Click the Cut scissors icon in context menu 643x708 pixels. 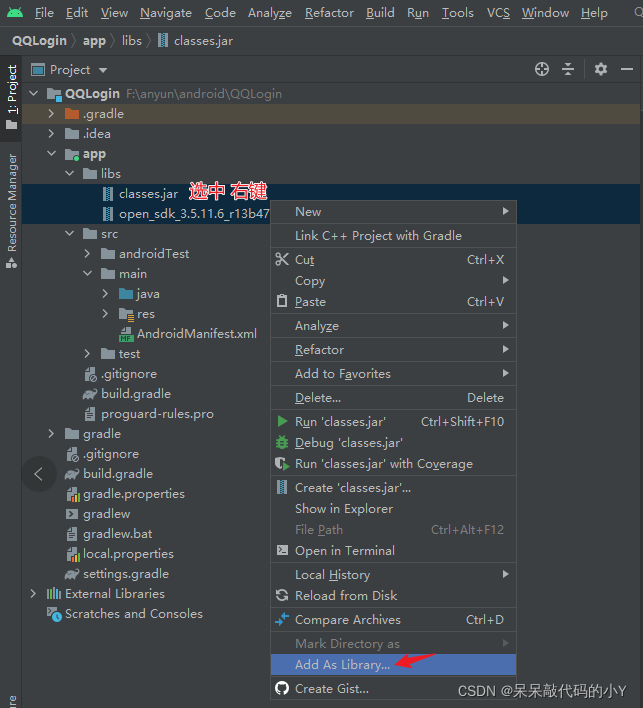(x=282, y=259)
